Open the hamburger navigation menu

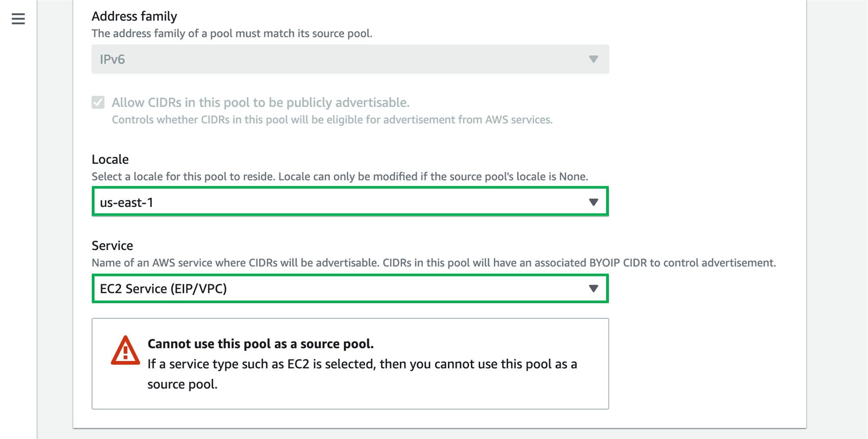(18, 19)
